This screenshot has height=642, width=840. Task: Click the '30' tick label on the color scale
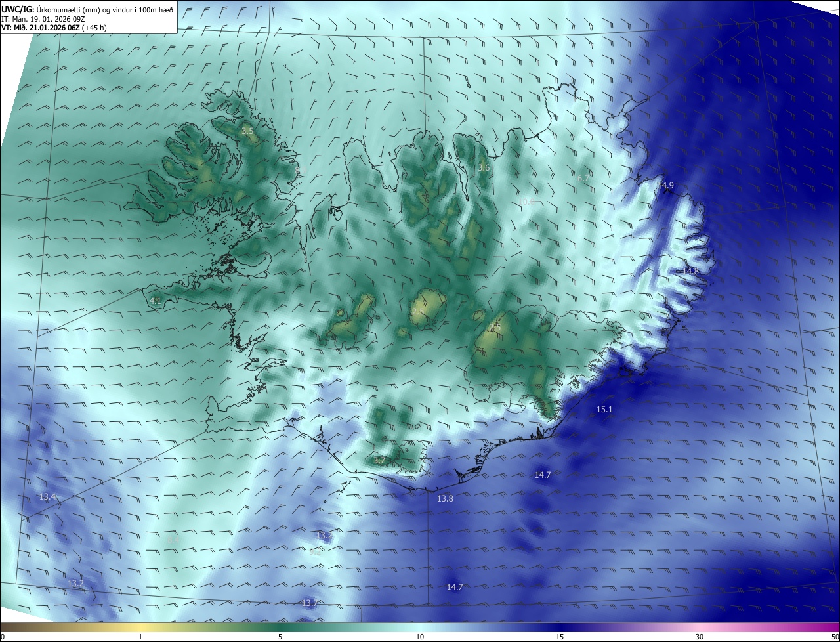[x=700, y=637]
